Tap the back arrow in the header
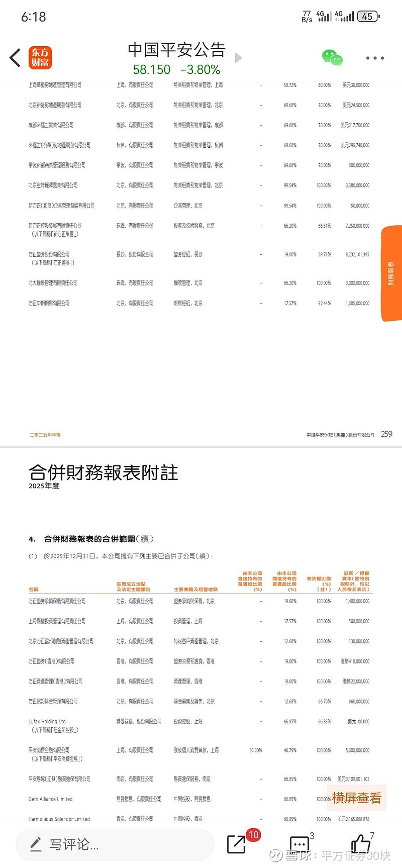 (16, 58)
